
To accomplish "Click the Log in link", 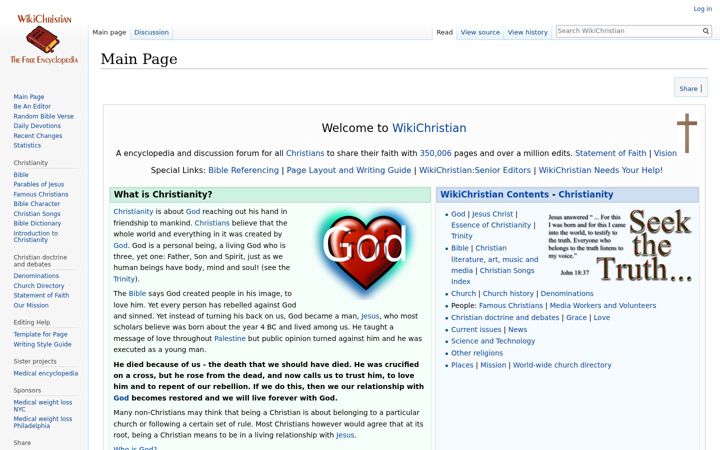I will click(x=703, y=9).
